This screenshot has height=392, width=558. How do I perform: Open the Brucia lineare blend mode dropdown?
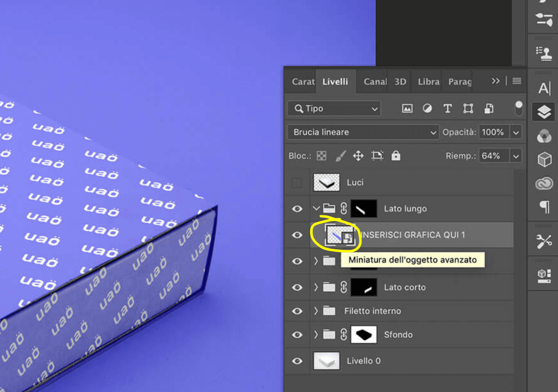363,132
